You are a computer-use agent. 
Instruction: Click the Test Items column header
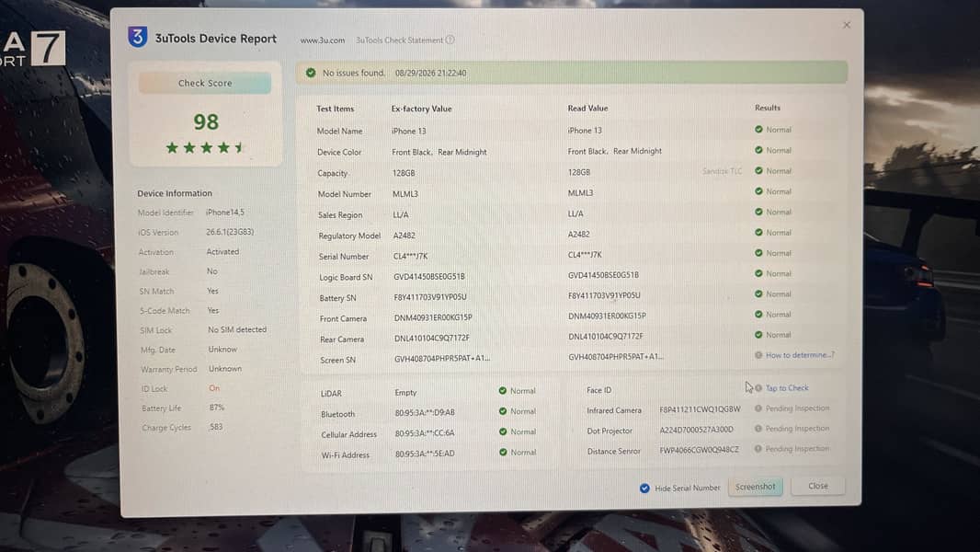coord(335,109)
